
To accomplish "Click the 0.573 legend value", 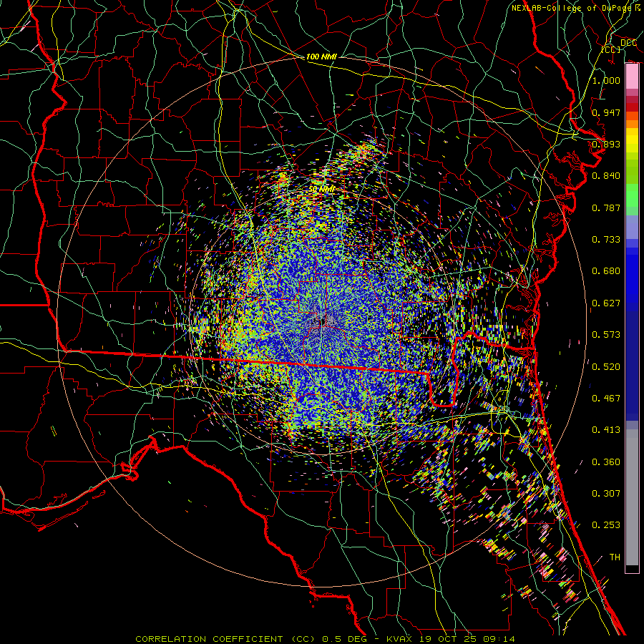I will click(x=606, y=335).
